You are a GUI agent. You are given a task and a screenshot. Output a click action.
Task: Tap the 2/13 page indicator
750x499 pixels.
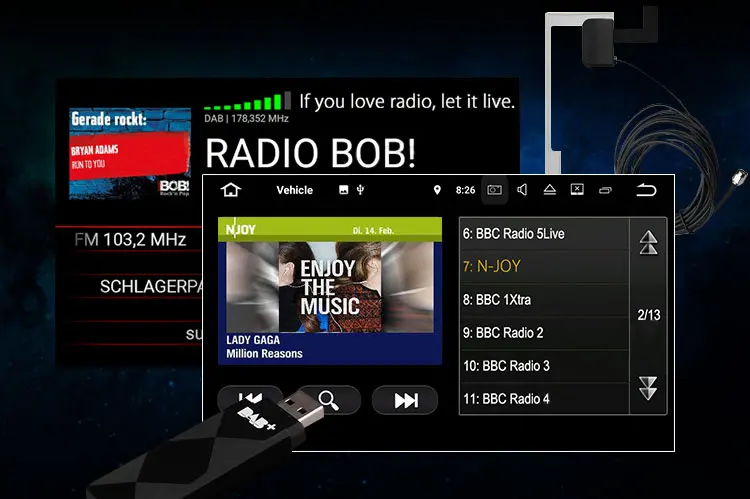pos(649,315)
